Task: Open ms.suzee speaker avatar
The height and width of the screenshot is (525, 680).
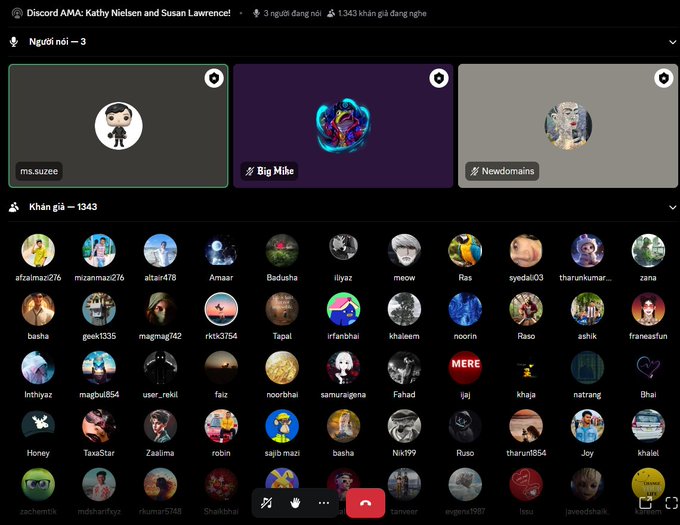Action: tap(118, 126)
